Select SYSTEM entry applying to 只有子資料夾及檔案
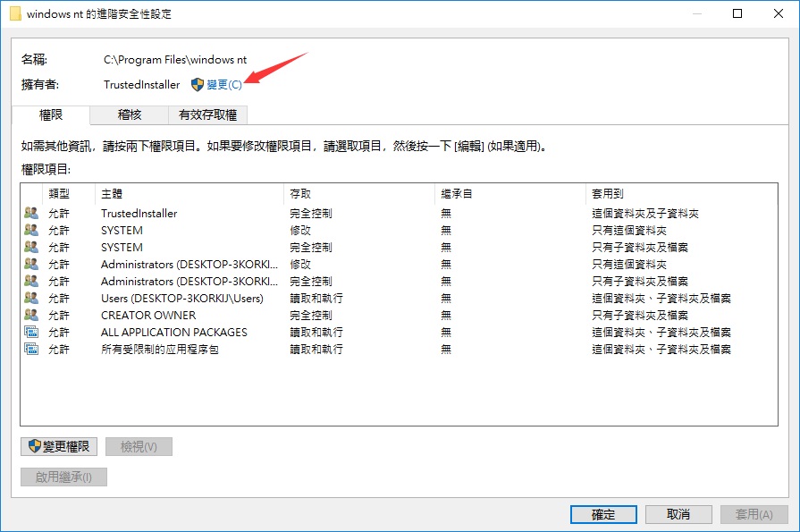The height and width of the screenshot is (532, 800). click(x=399, y=247)
